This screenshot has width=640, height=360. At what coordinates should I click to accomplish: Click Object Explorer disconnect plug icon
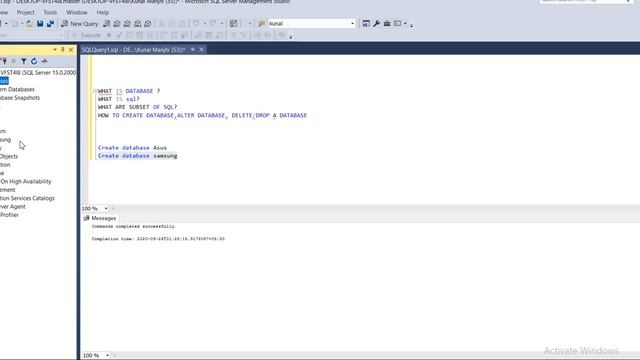click(4, 61)
